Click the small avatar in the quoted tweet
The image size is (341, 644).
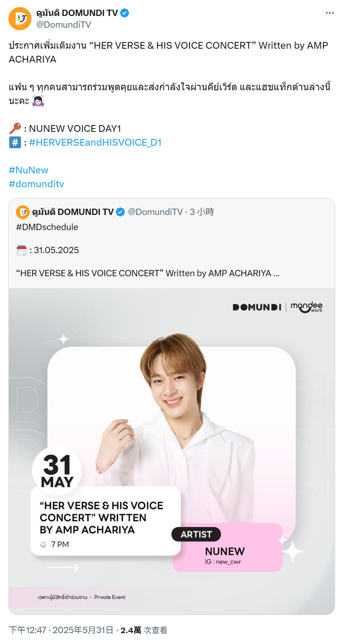pyautogui.click(x=23, y=212)
